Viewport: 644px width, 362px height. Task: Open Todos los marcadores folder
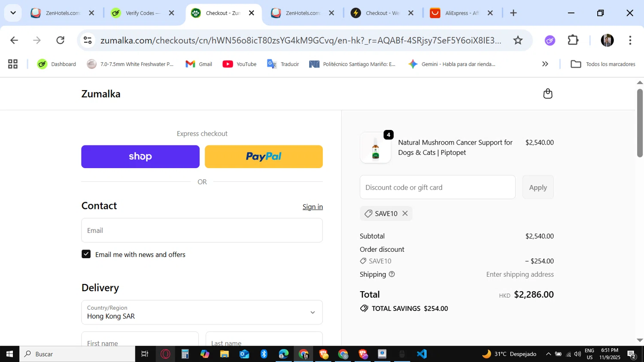tap(603, 64)
